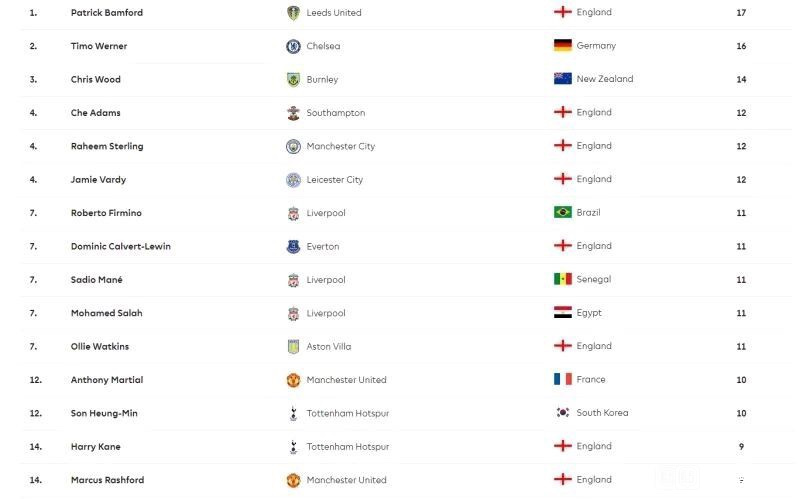Click the Southampton club badge
The height and width of the screenshot is (499, 800).
pos(293,113)
